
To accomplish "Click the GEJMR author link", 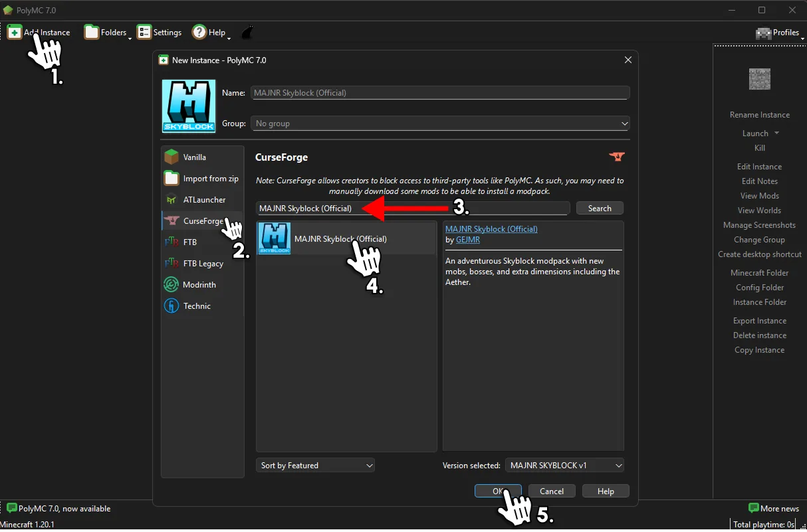I will pos(469,240).
